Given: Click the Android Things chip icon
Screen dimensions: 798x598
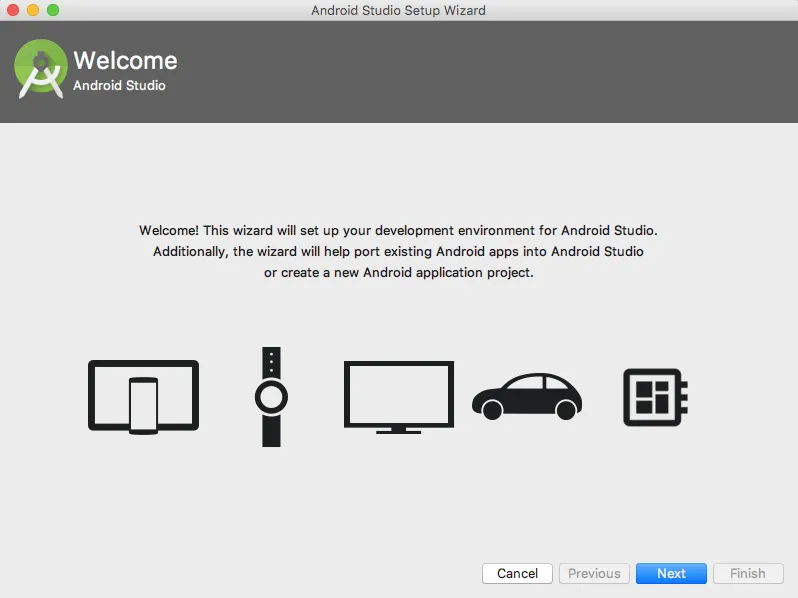Looking at the screenshot, I should click(x=654, y=397).
